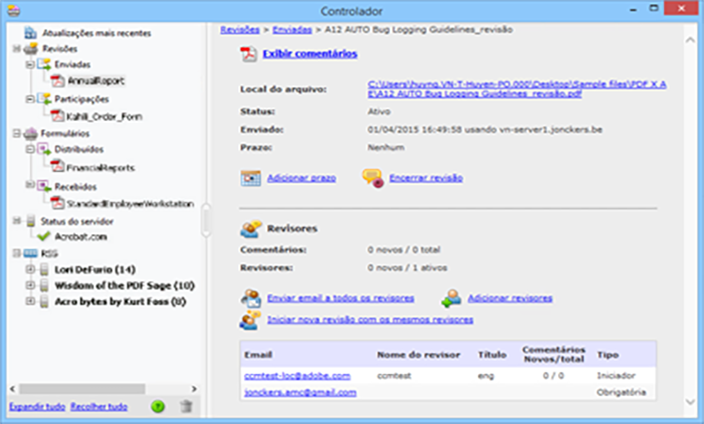Collapse the Enviadas tree node
Viewport: 704px width, 424px height.
pyautogui.click(x=30, y=65)
